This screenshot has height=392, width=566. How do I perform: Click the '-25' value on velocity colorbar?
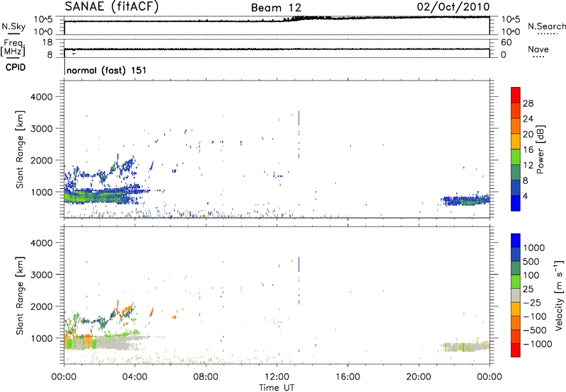tap(533, 303)
